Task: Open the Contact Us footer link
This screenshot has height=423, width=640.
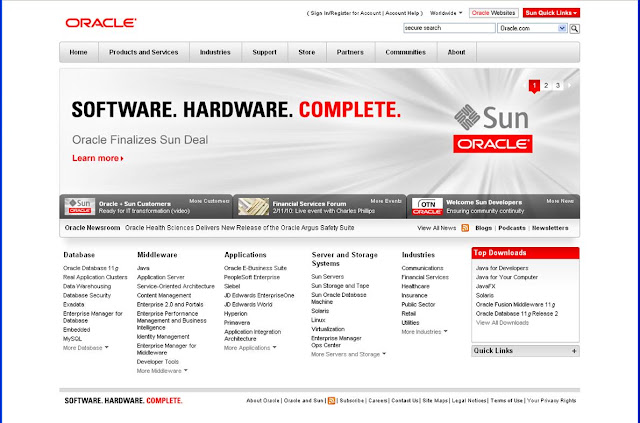Action: coord(405,401)
